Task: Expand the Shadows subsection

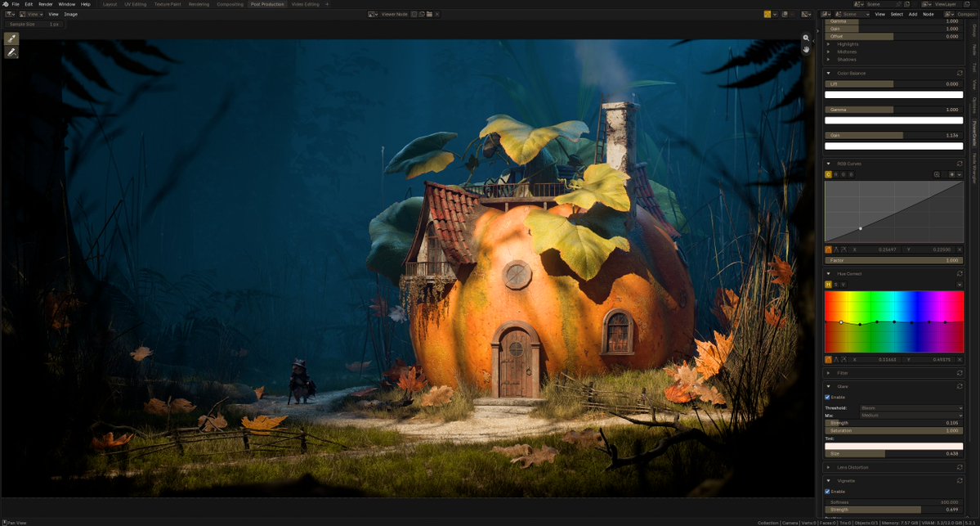Action: coord(829,60)
